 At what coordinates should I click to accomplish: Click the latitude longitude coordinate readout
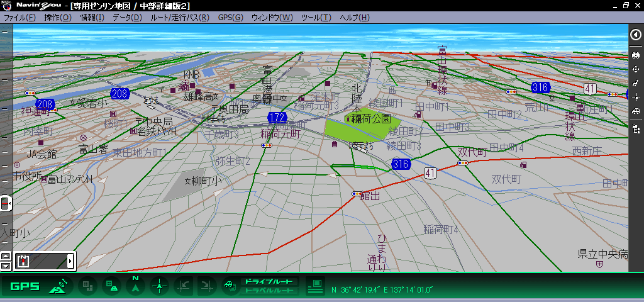point(382,290)
